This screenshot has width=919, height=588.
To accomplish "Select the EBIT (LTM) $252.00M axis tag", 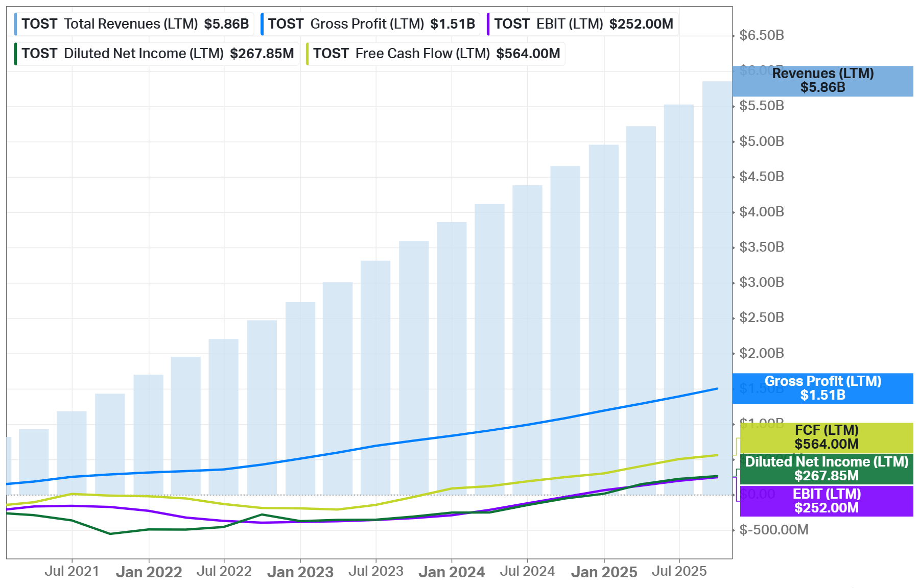I will tap(826, 501).
